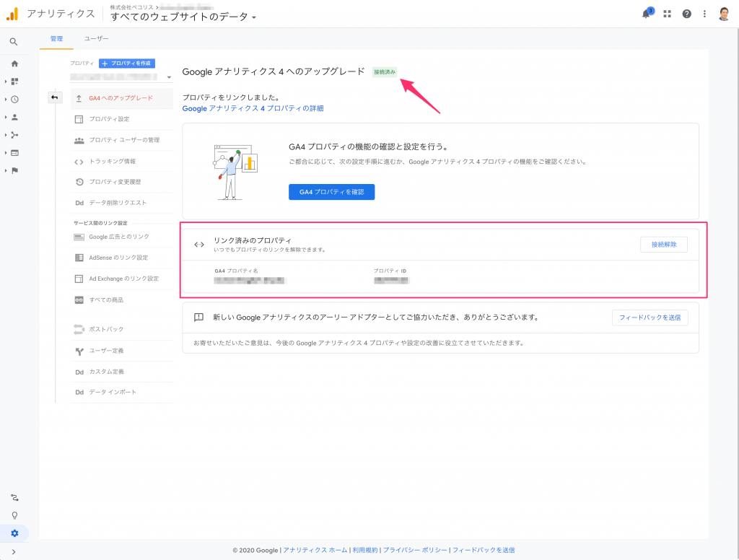Open notifications bell icon
This screenshot has width=739, height=560.
647,14
